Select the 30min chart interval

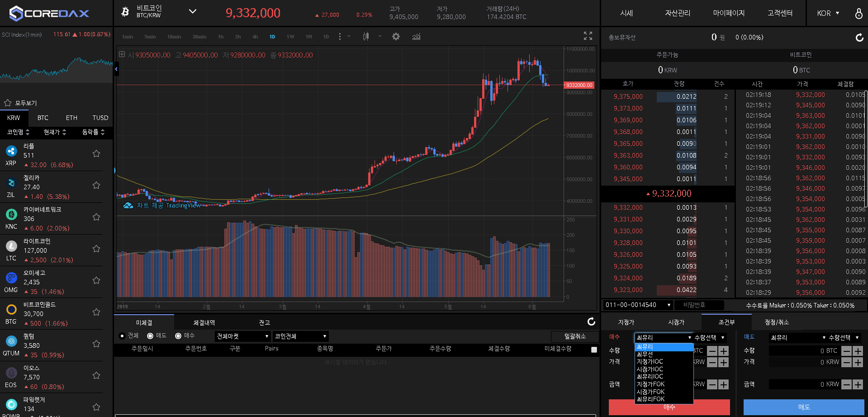coord(199,37)
